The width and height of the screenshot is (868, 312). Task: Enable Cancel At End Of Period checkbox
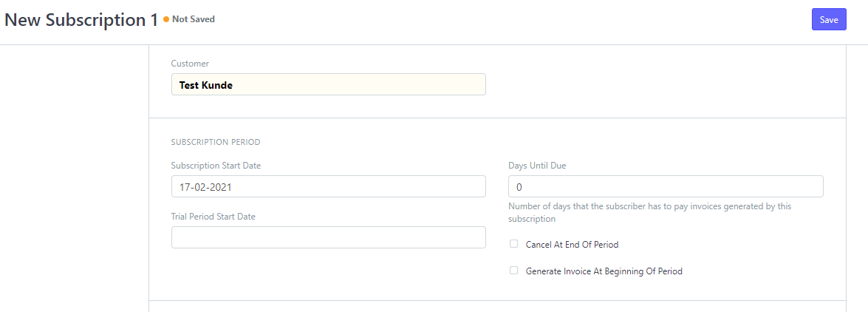tap(513, 244)
